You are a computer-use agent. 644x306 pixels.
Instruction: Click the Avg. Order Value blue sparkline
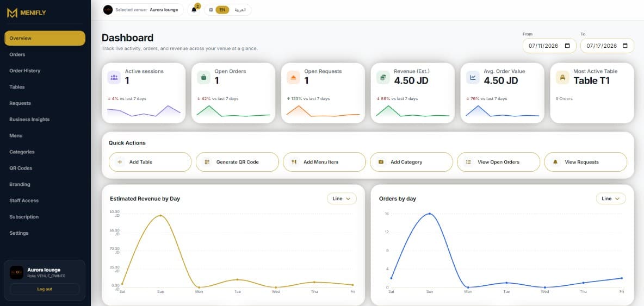[x=502, y=111]
